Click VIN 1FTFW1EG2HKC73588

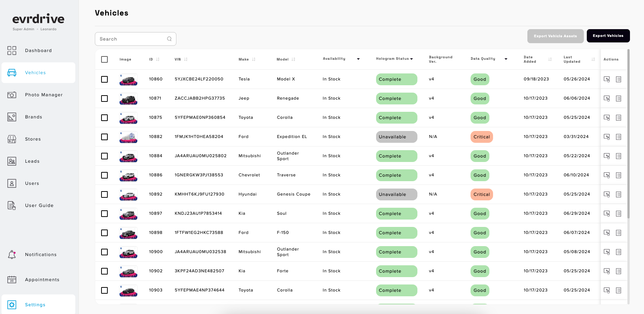coord(199,233)
